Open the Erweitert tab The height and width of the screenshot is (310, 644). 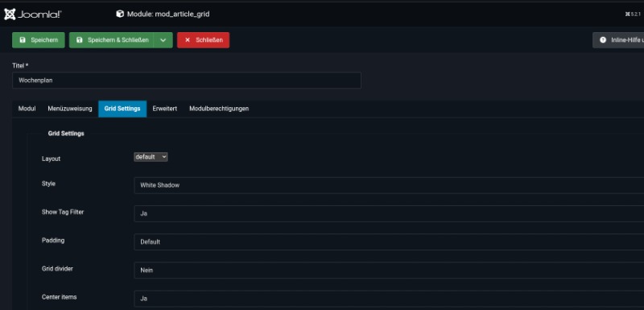(x=165, y=109)
